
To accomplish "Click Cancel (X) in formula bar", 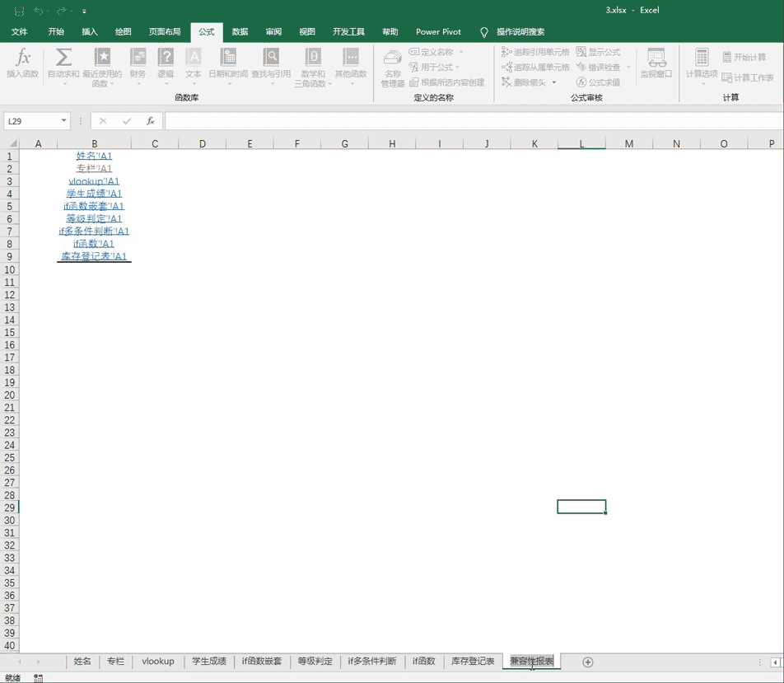I will coord(103,120).
